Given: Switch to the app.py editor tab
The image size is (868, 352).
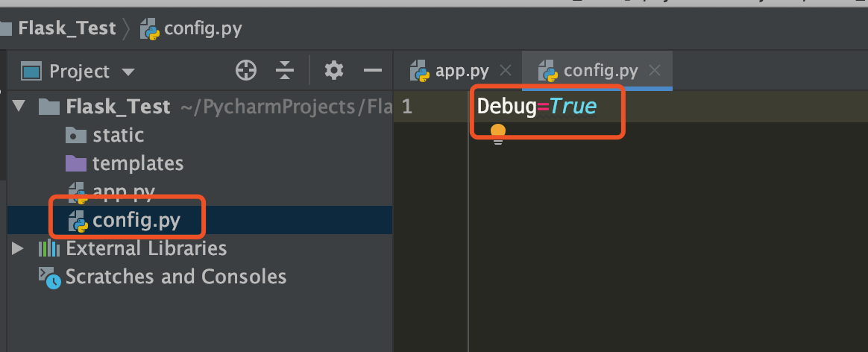Looking at the screenshot, I should [x=462, y=72].
